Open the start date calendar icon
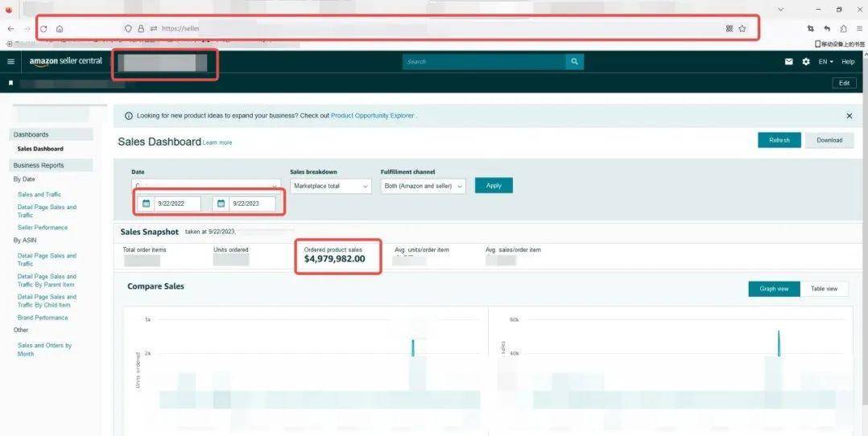Viewport: 868px width, 436px height. [147, 204]
